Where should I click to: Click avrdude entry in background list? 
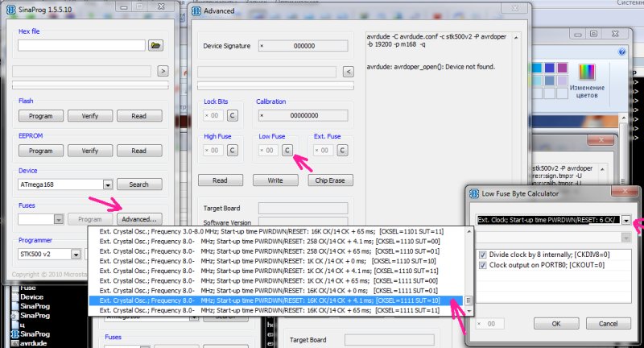(33, 343)
